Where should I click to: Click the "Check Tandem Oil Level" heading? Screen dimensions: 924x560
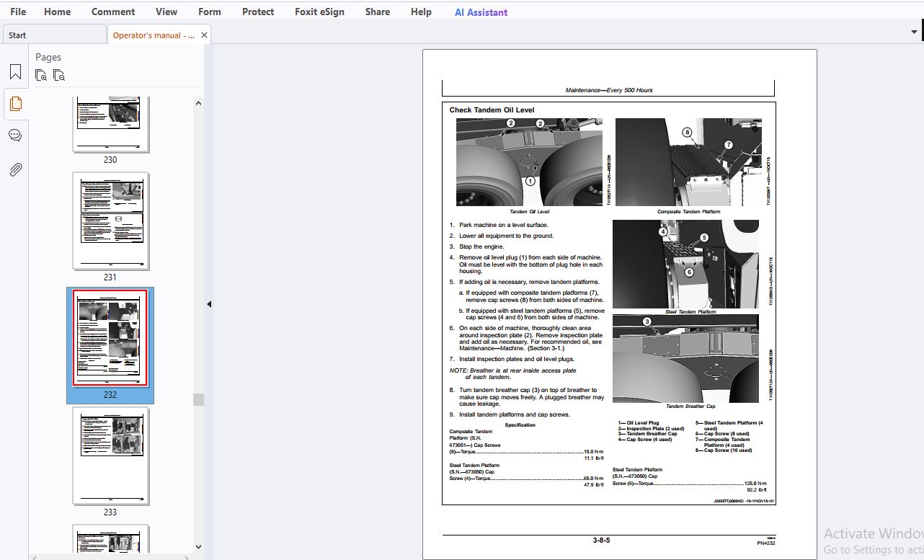[492, 110]
